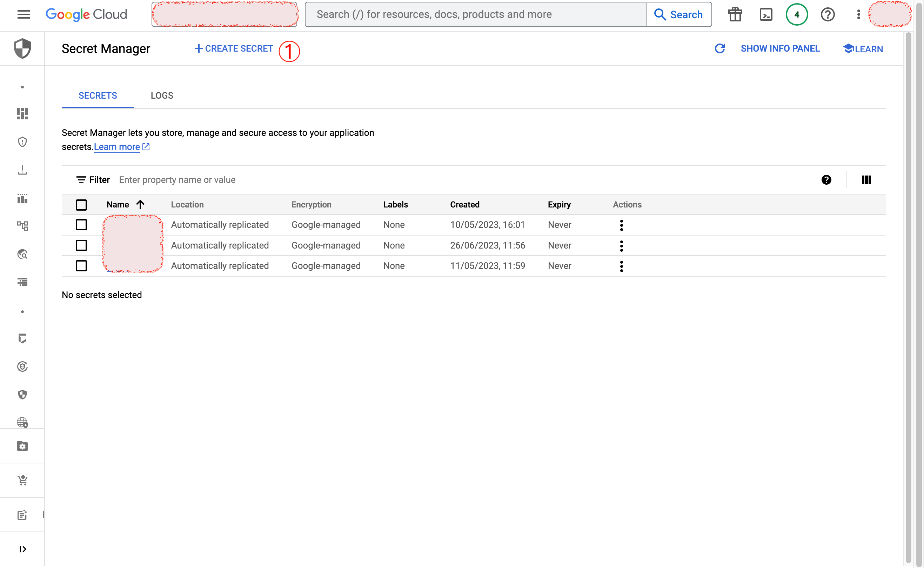Open actions menu for 26/06/2023 secret
This screenshot has height=568, width=924.
point(622,246)
